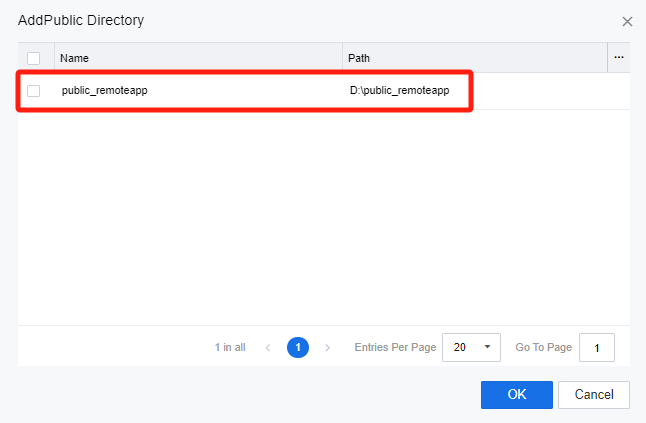Click the "1 in all" total count text

(x=230, y=348)
